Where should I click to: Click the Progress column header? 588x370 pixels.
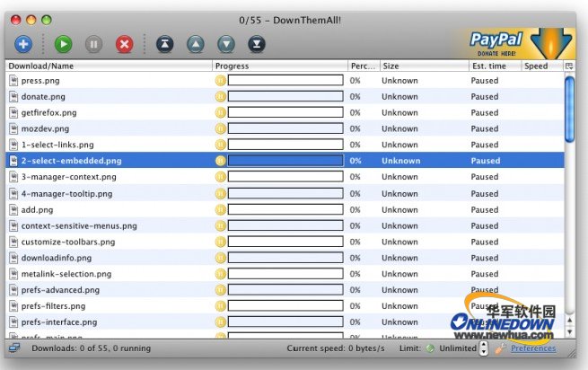[x=280, y=66]
